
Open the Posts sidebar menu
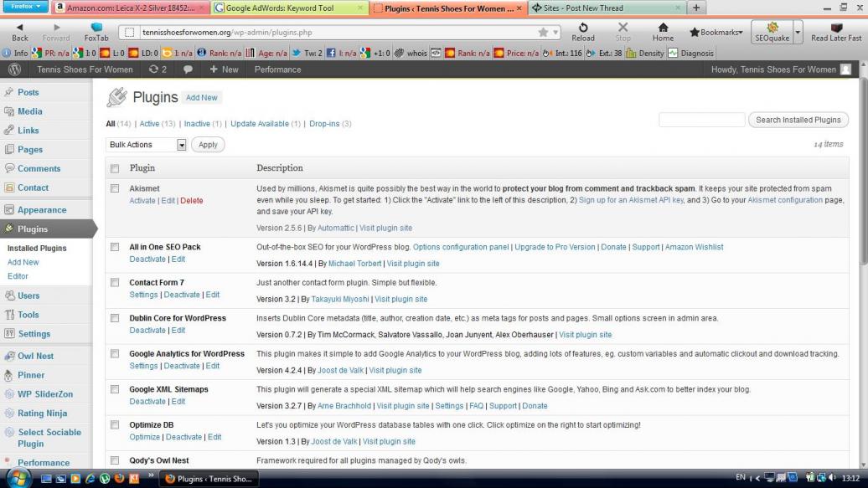[x=28, y=92]
